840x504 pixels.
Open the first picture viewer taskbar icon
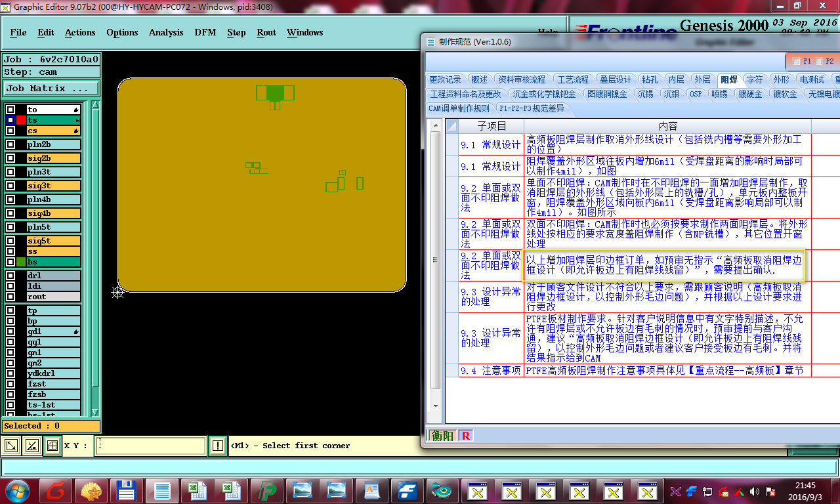(x=303, y=491)
